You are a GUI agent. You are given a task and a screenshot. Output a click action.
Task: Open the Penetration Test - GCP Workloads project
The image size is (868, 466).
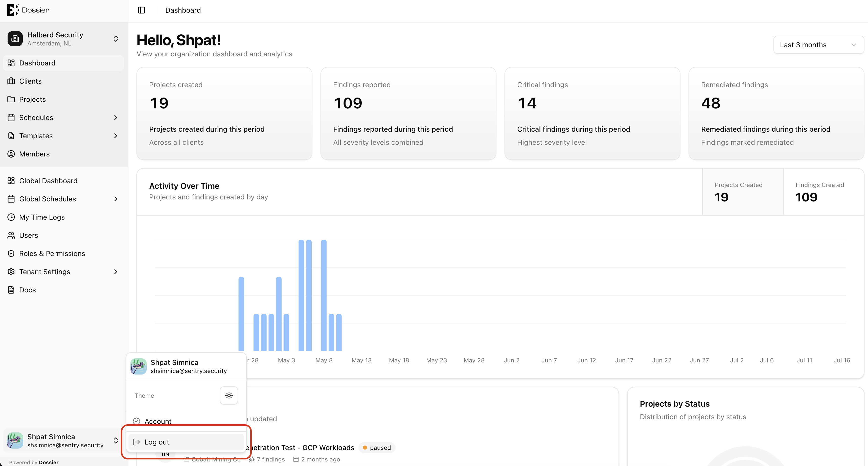[300, 448]
